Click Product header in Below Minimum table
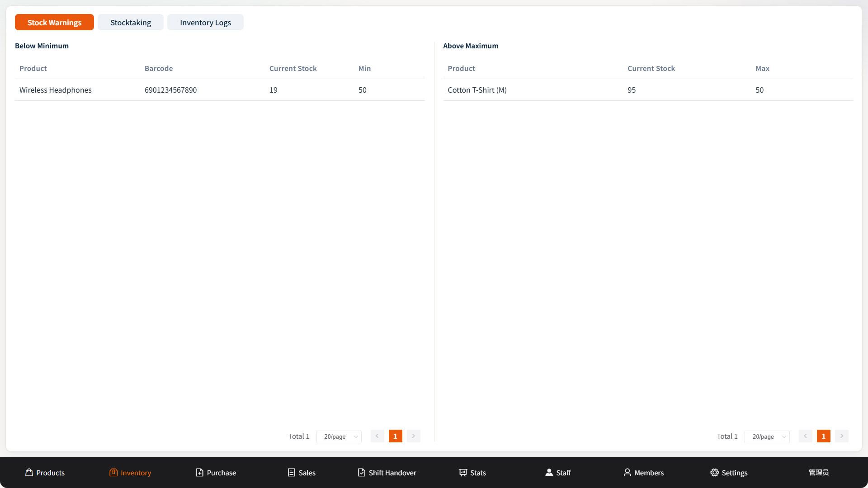The width and height of the screenshot is (868, 488). click(33, 68)
